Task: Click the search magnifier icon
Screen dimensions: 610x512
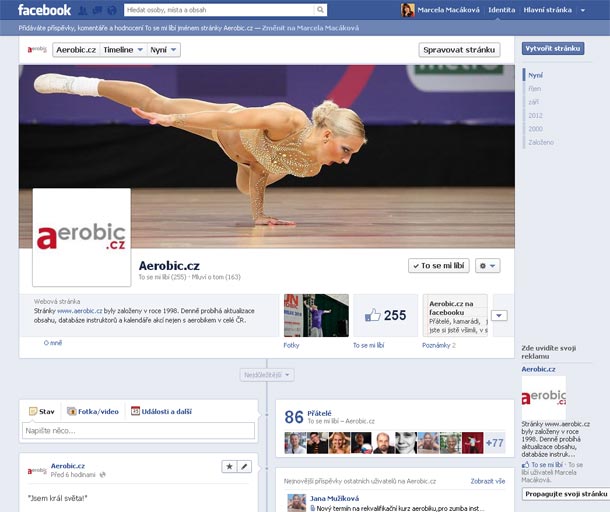Action: tap(320, 10)
